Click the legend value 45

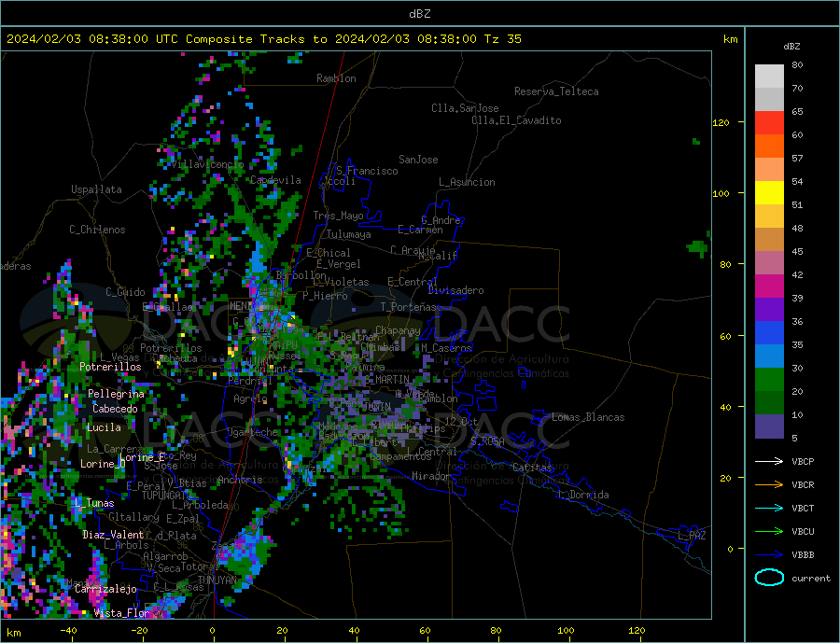(797, 251)
